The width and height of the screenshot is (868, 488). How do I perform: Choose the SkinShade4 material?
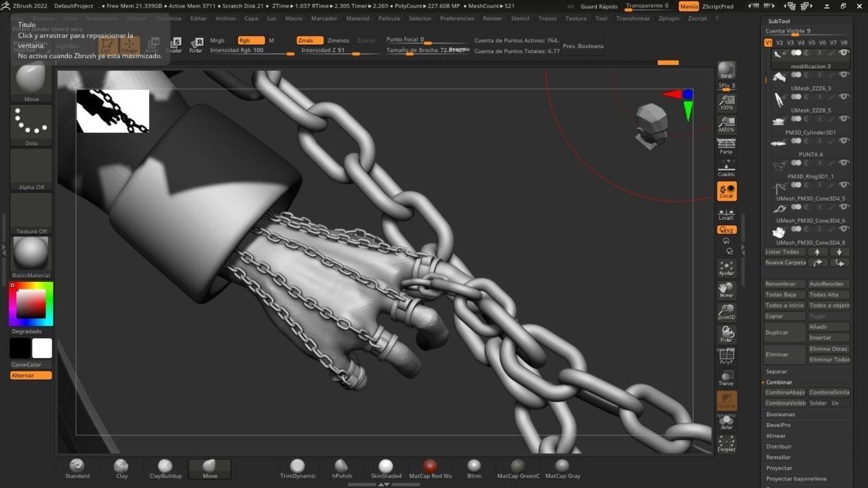click(386, 469)
